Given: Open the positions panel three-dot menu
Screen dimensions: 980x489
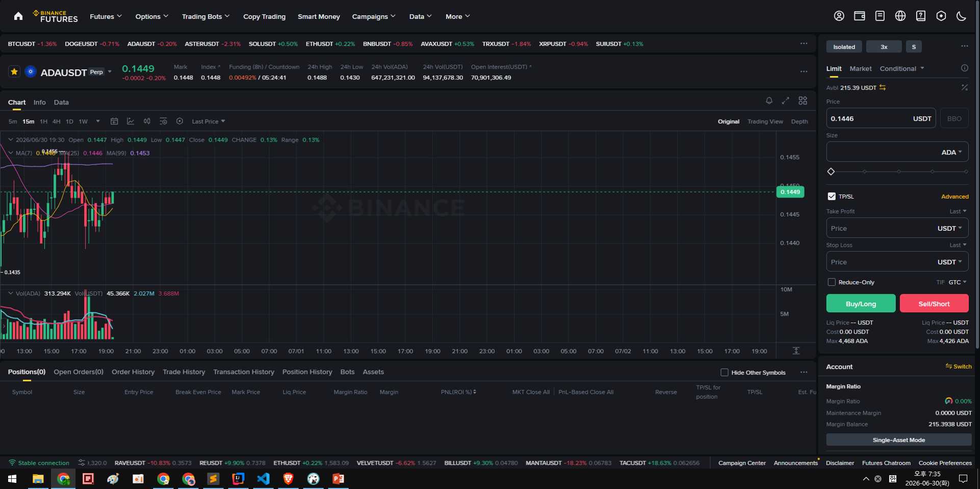Looking at the screenshot, I should click(x=804, y=372).
